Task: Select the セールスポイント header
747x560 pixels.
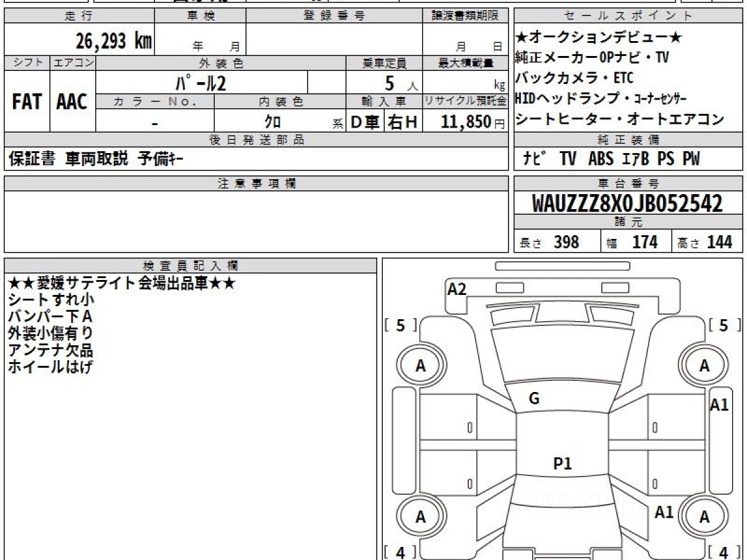Action: pyautogui.click(x=629, y=16)
